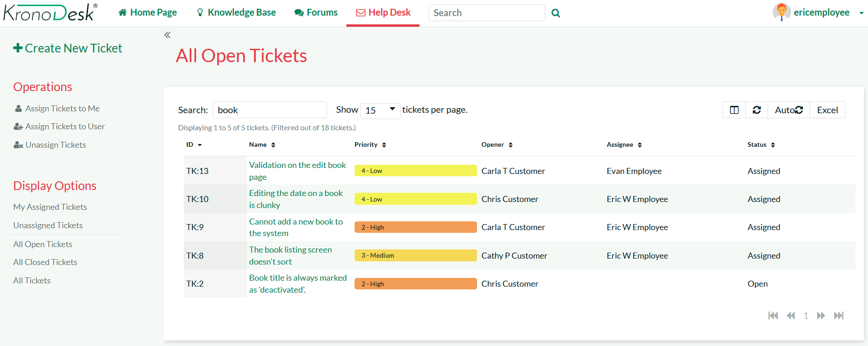Click the ticket search field containing 'book'
868x346 pixels.
(x=269, y=110)
